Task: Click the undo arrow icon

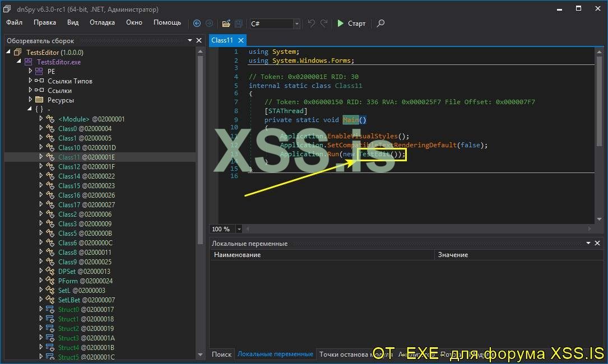Action: click(x=312, y=24)
